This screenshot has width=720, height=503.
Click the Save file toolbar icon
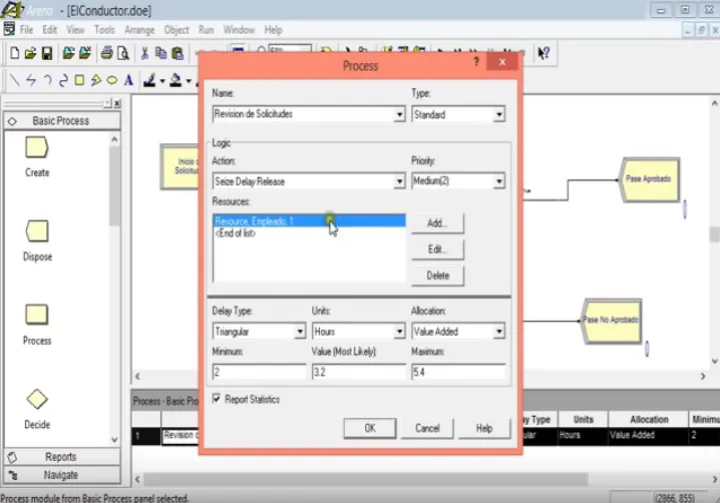pos(49,53)
